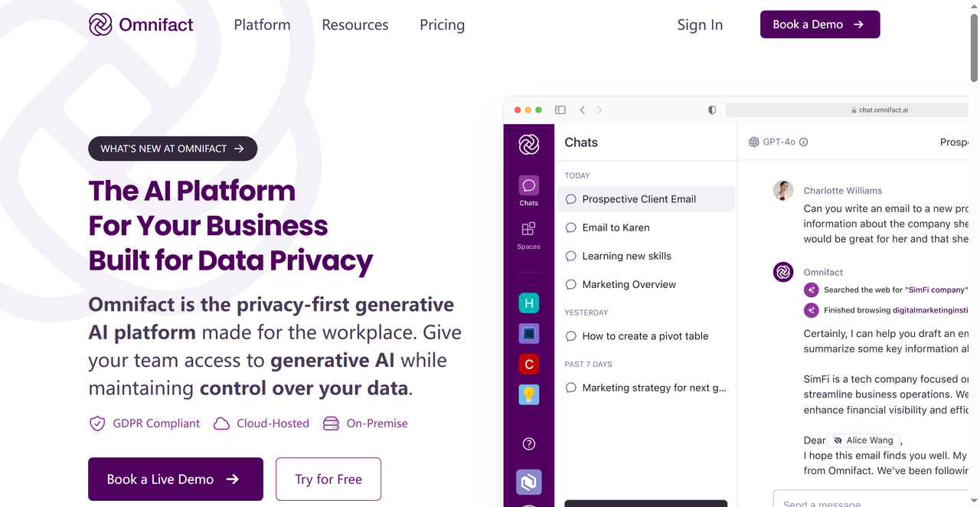Click Book a Live Demo button
The height and width of the screenshot is (507, 980).
pos(175,479)
